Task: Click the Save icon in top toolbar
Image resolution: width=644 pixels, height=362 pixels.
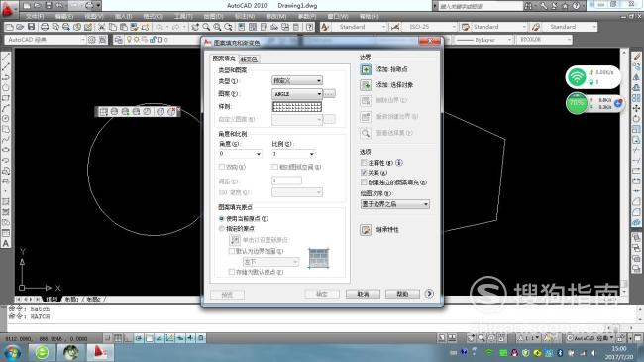Action: tap(32, 27)
